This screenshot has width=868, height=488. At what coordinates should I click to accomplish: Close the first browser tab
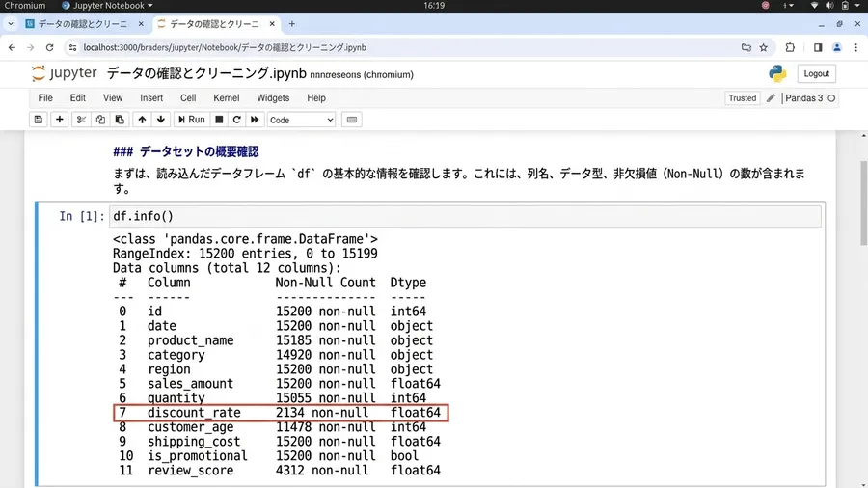[141, 24]
